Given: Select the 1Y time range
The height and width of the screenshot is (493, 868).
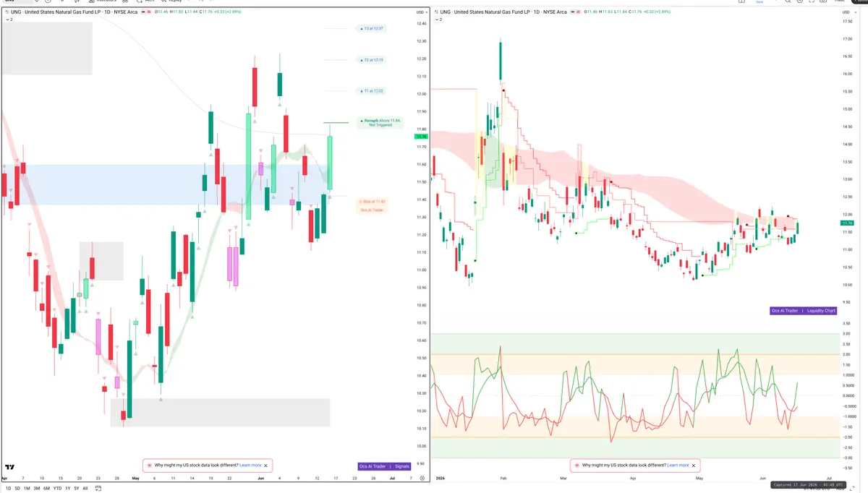Looking at the screenshot, I should 67,489.
